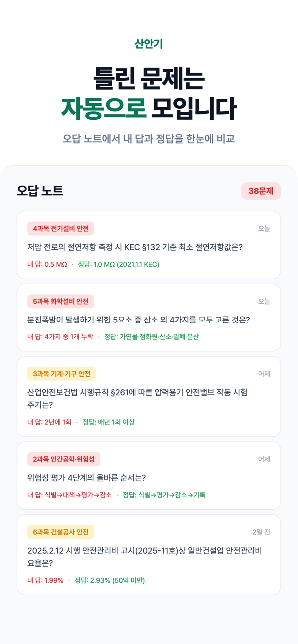Tap wrong answer 내 답: 0.5 MΩ
The height and width of the screenshot is (644, 298).
coord(47,264)
